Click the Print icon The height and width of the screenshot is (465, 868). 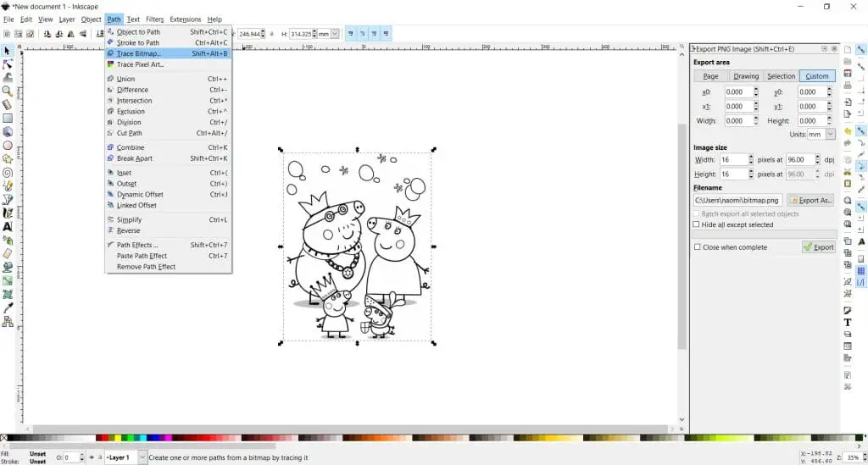coord(848,86)
